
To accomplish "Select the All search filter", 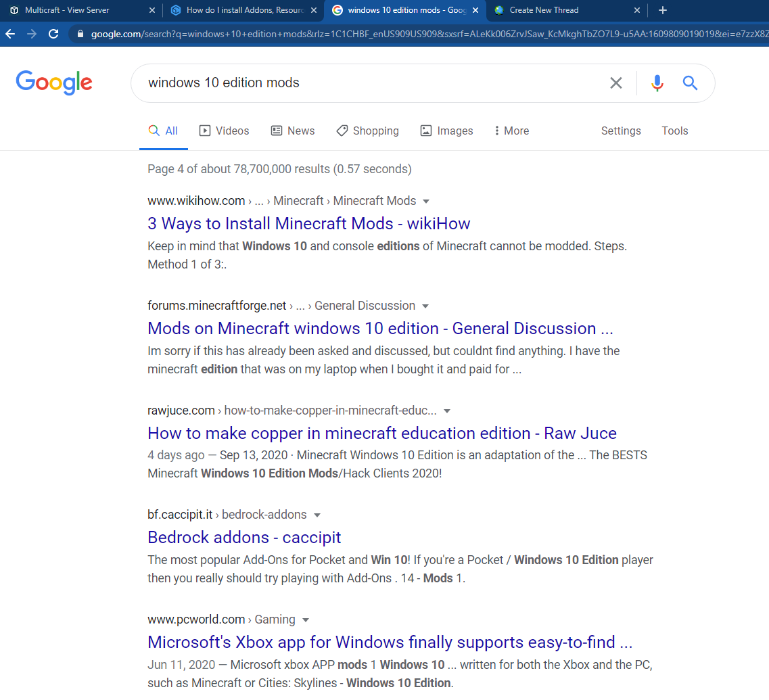I will point(163,131).
